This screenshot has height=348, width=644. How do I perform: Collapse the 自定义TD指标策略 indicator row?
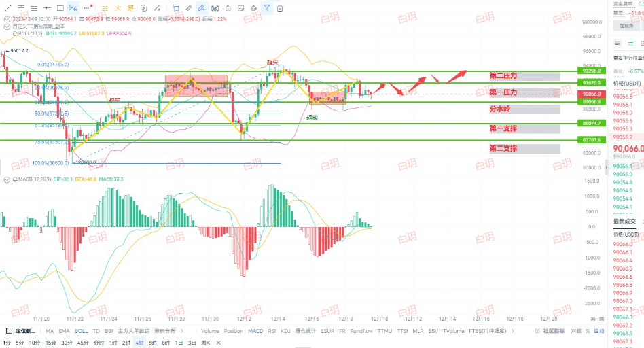pyautogui.click(x=7, y=27)
